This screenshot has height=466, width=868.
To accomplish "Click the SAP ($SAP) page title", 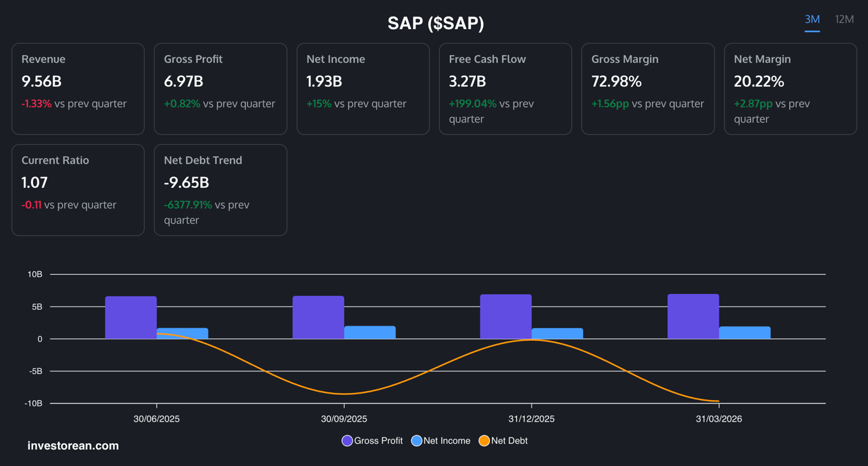I will [x=436, y=23].
